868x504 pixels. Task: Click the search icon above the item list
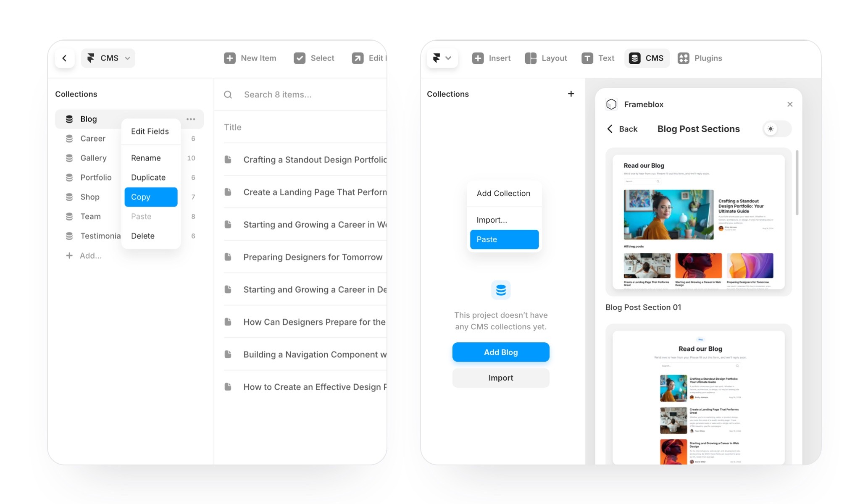[x=228, y=94]
